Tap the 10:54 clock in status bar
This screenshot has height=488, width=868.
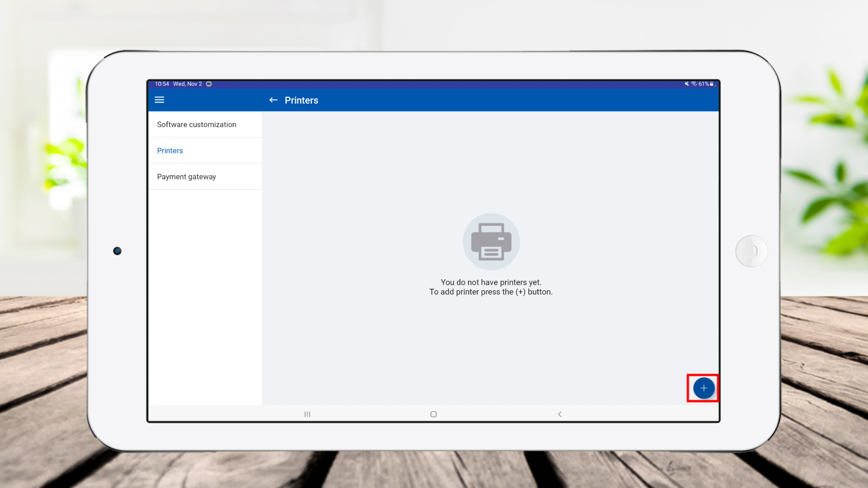(x=162, y=84)
